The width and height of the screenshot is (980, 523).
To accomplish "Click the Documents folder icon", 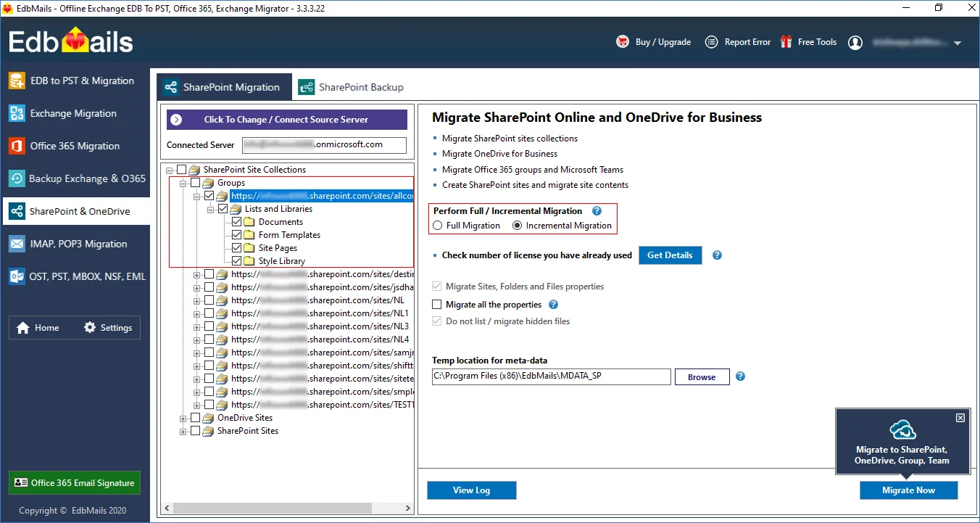I will click(249, 222).
